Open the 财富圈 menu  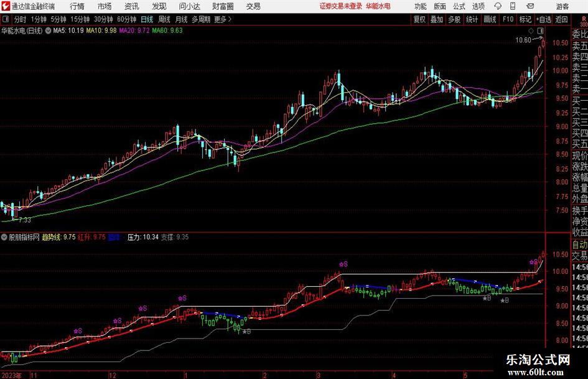(x=223, y=6)
